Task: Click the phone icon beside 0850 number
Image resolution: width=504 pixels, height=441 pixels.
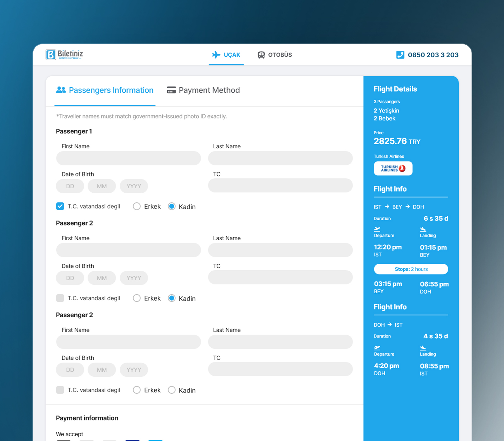Action: [x=400, y=55]
